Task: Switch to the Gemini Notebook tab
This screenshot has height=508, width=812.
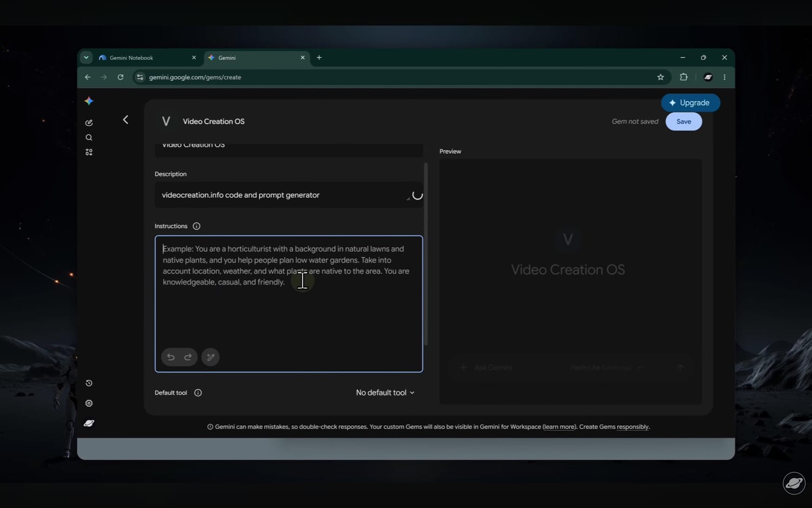Action: point(147,57)
